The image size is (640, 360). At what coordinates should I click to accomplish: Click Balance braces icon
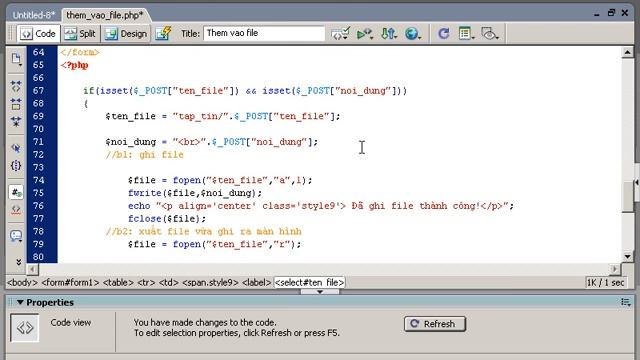(x=16, y=165)
